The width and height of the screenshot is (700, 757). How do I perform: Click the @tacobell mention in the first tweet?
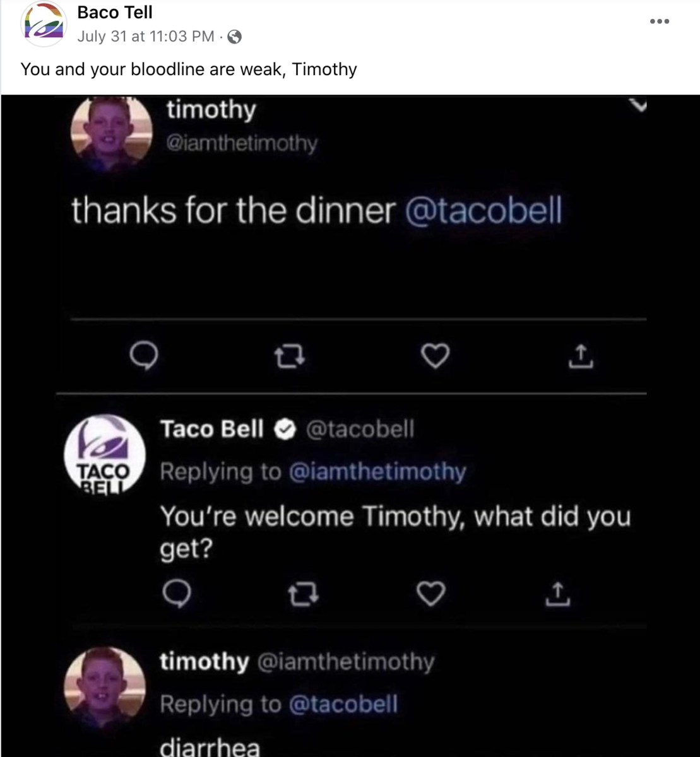(482, 211)
